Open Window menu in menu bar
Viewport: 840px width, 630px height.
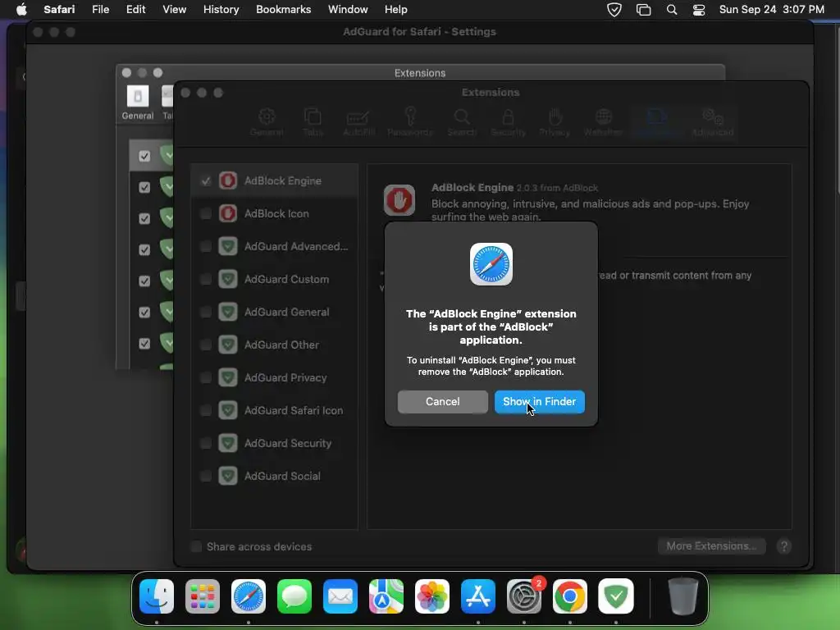348,10
